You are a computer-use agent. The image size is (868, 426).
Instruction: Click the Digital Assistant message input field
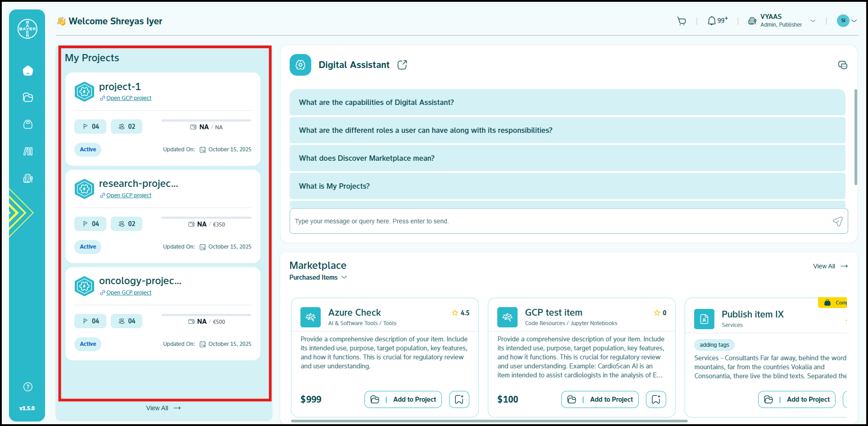point(559,221)
